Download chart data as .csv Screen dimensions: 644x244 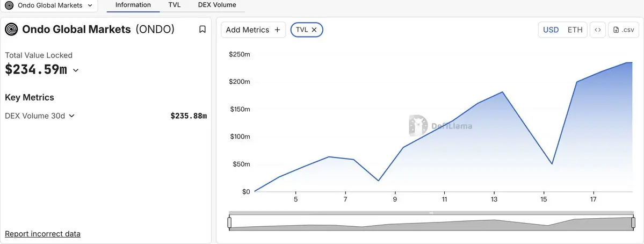(624, 30)
